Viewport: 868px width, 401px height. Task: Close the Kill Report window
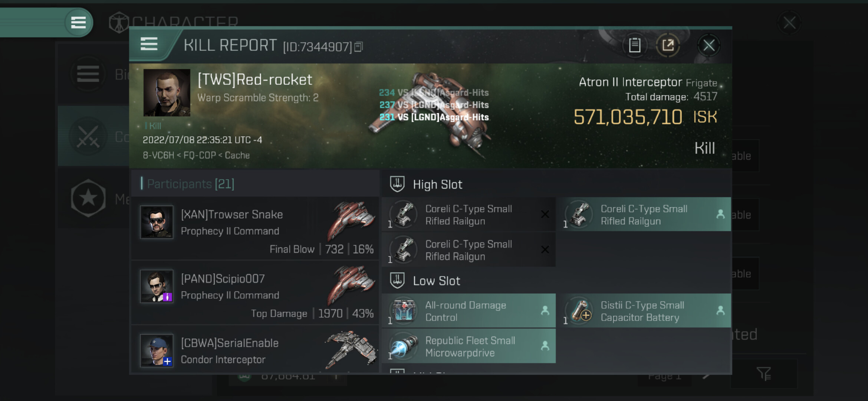point(708,46)
